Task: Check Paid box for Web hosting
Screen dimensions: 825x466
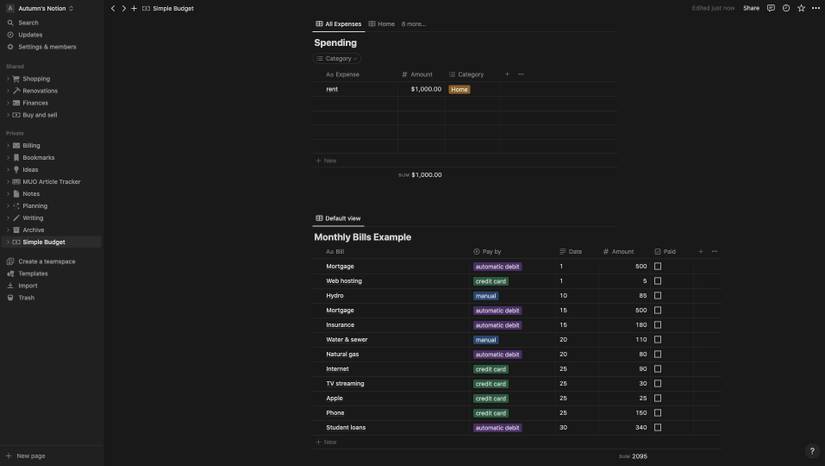Action: coord(658,281)
